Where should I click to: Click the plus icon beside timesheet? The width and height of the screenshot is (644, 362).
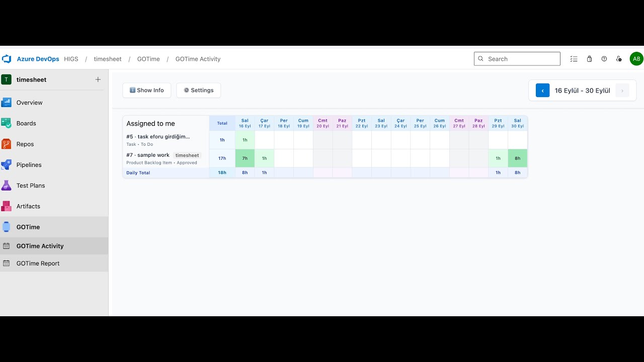coord(98,79)
